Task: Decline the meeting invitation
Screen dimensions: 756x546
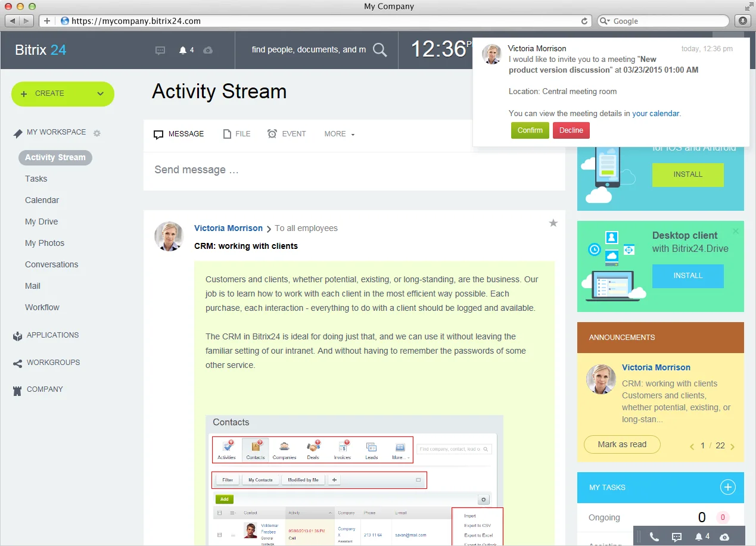Action: [x=571, y=130]
